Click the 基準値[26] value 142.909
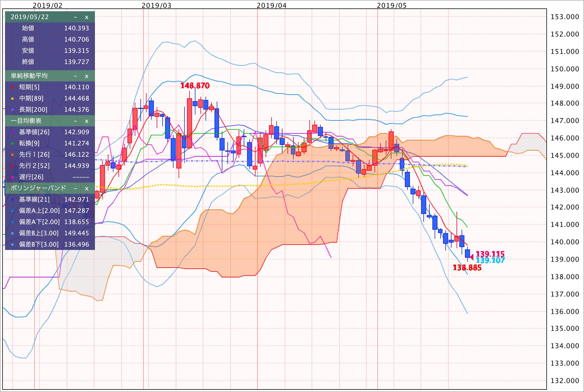The height and width of the screenshot is (392, 584). [77, 132]
